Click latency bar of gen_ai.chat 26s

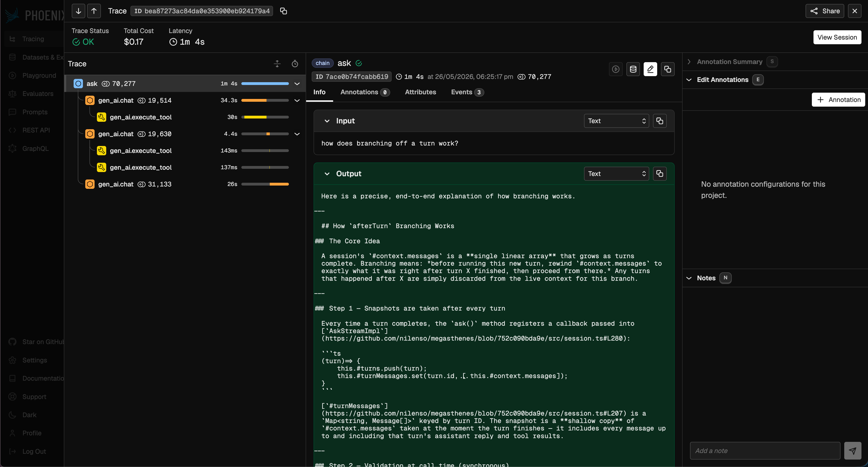coord(265,184)
